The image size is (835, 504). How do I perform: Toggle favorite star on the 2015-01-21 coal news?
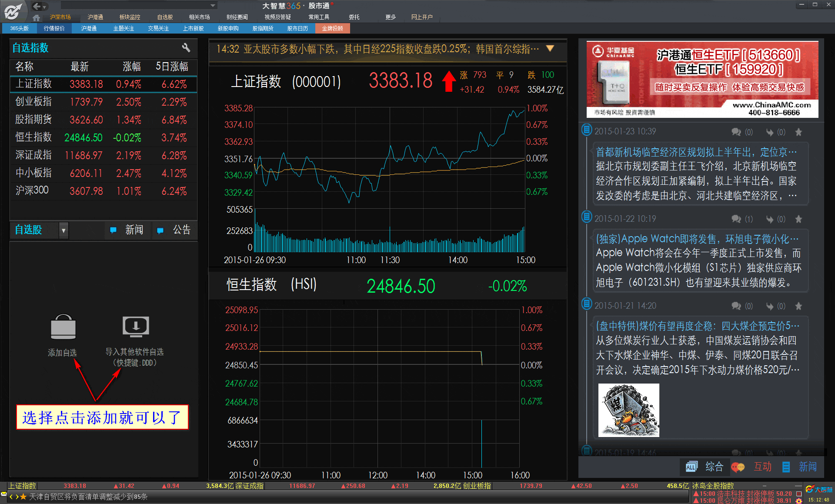click(x=798, y=306)
